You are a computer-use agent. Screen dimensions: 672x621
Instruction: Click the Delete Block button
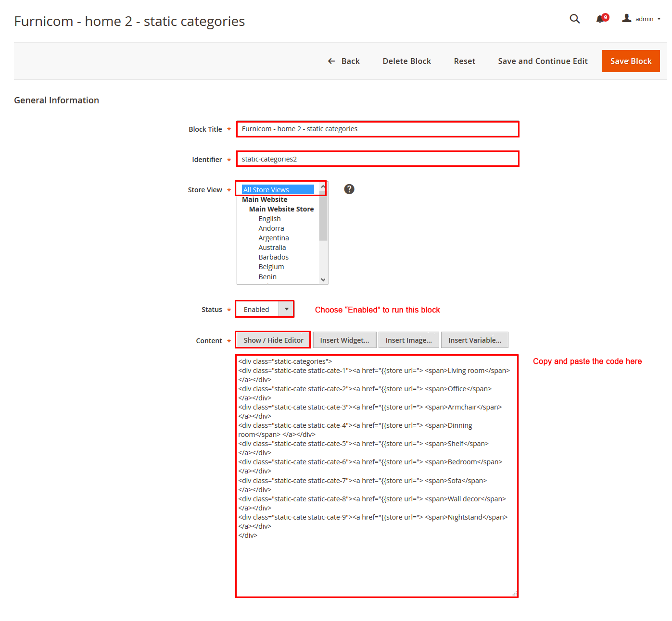(x=406, y=61)
